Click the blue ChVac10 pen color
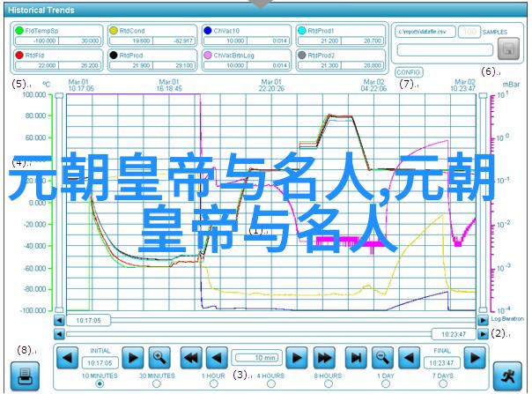This screenshot has height=394, width=532. pos(208,31)
